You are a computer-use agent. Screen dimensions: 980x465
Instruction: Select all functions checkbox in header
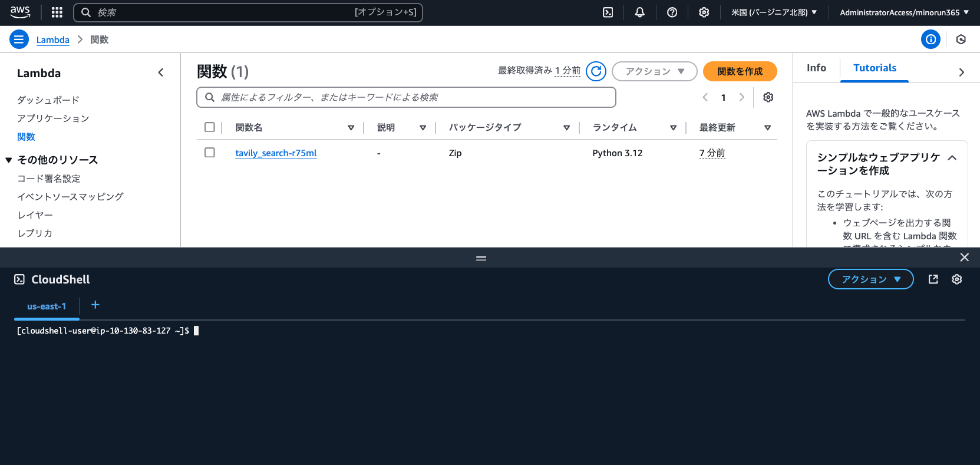pyautogui.click(x=210, y=127)
